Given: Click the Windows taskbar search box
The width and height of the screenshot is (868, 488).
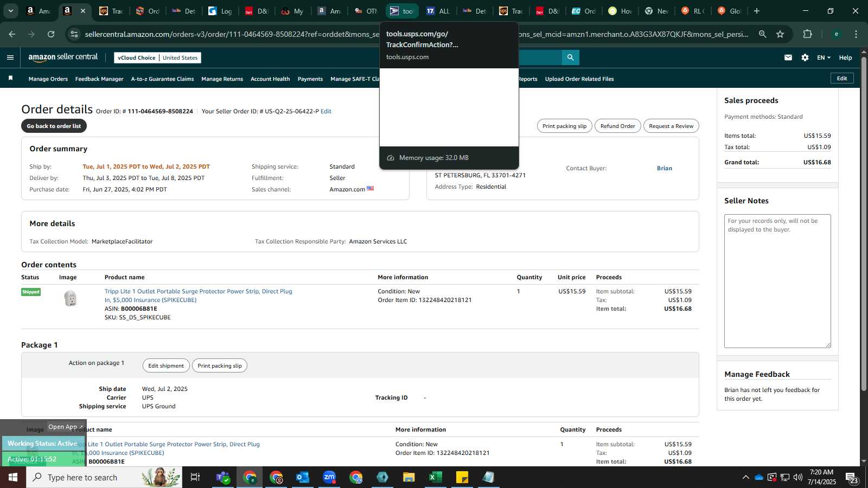Looking at the screenshot, I should coord(104,477).
